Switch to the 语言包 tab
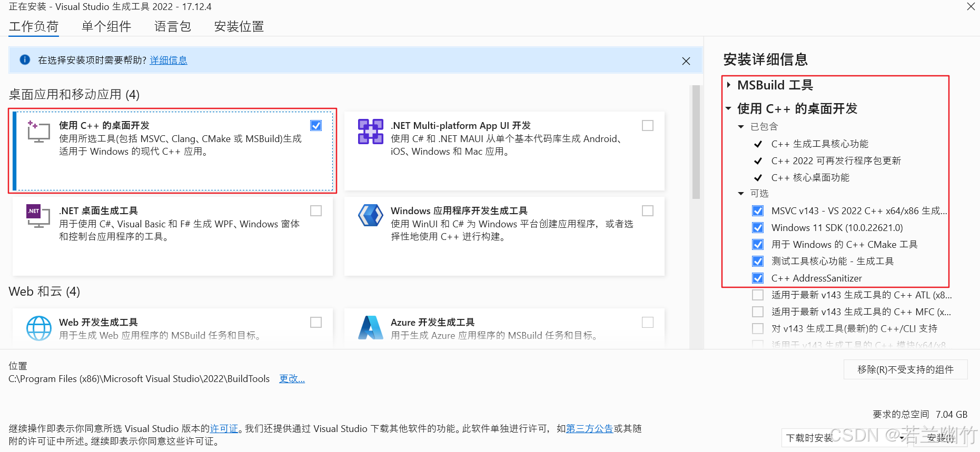The width and height of the screenshot is (980, 452). (173, 26)
